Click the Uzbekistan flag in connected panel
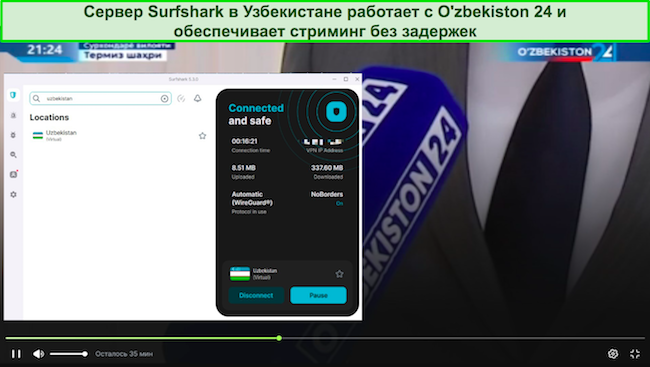The image size is (650, 367). 240,274
